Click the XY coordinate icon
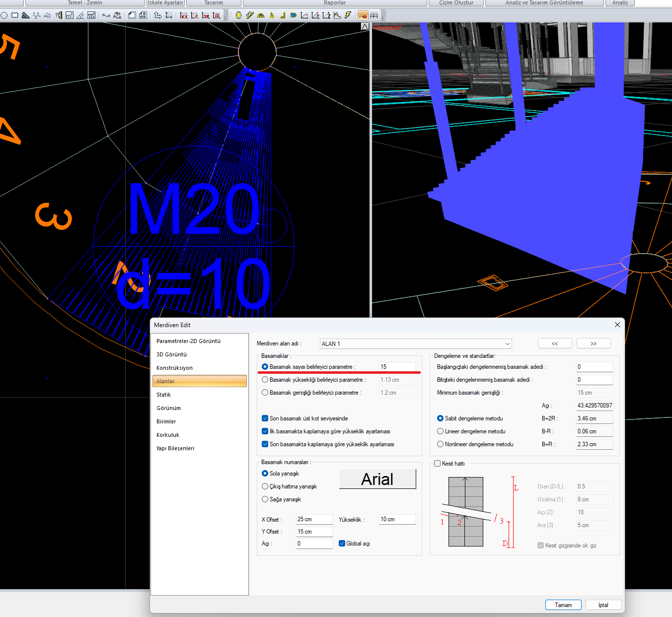The image size is (672, 617). [184, 15]
